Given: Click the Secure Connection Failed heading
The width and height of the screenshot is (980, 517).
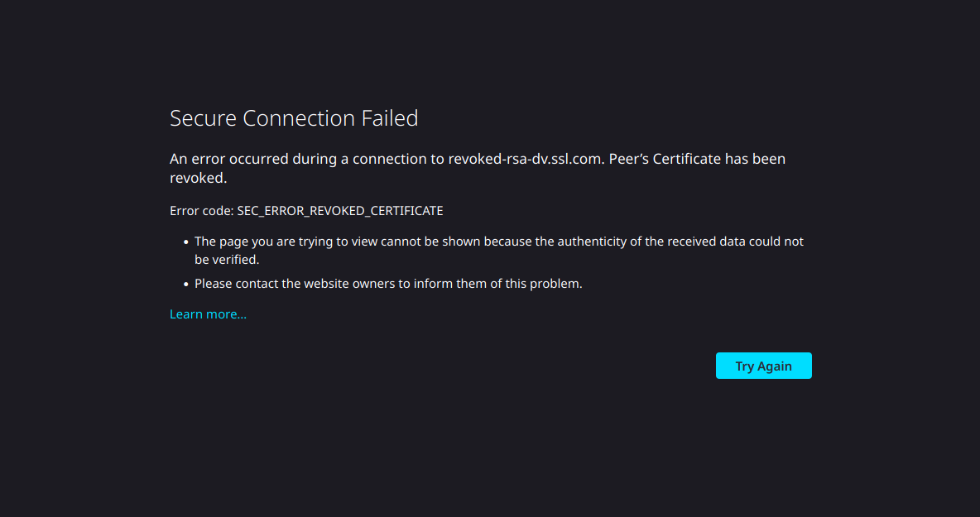Looking at the screenshot, I should tap(294, 118).
